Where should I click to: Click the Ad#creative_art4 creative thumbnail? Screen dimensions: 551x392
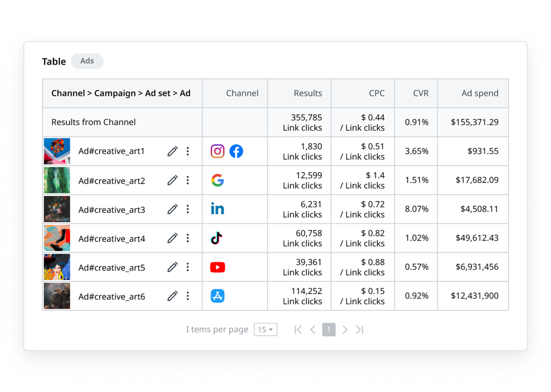coord(57,238)
